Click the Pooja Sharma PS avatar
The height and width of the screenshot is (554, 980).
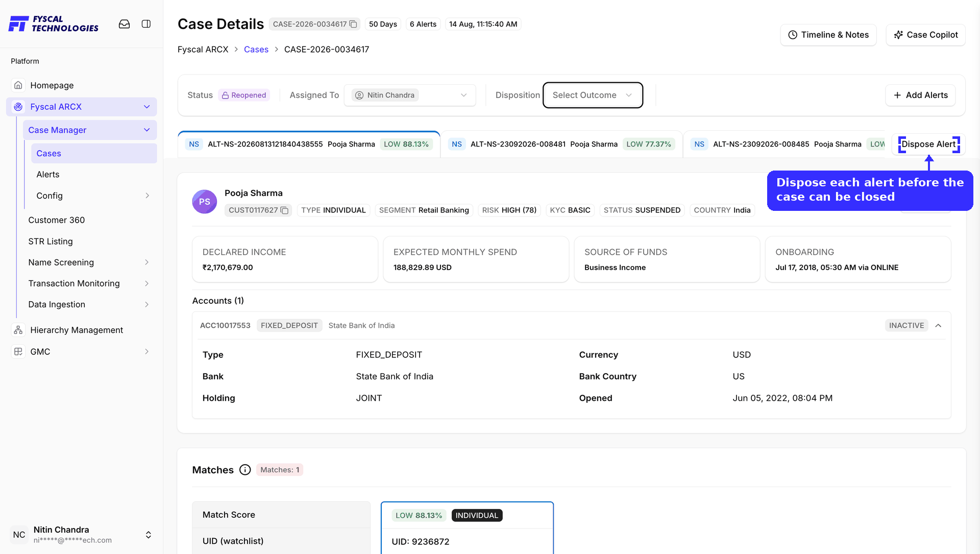pyautogui.click(x=205, y=202)
